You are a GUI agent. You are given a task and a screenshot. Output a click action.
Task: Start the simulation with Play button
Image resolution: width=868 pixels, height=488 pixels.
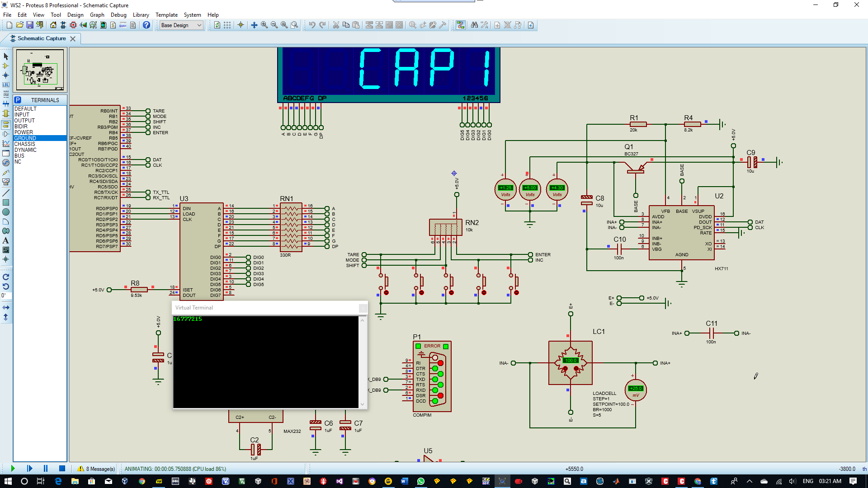[13, 469]
